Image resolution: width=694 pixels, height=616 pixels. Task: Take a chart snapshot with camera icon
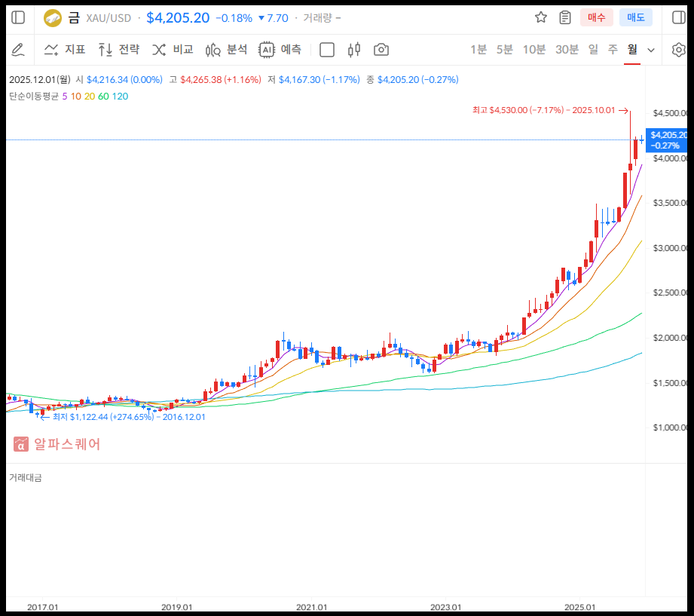381,50
